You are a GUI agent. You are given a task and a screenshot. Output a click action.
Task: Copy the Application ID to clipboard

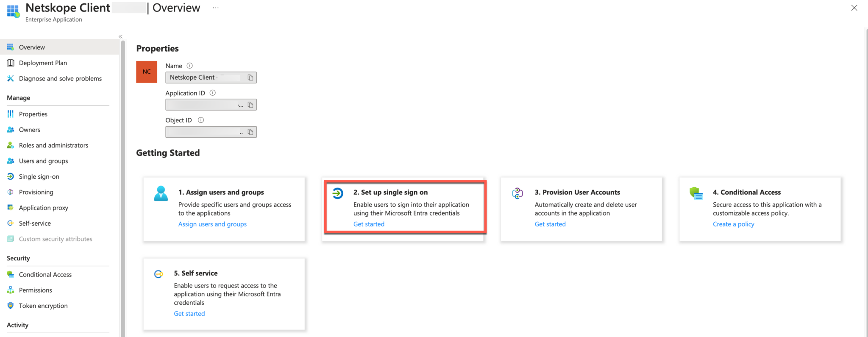click(x=250, y=105)
